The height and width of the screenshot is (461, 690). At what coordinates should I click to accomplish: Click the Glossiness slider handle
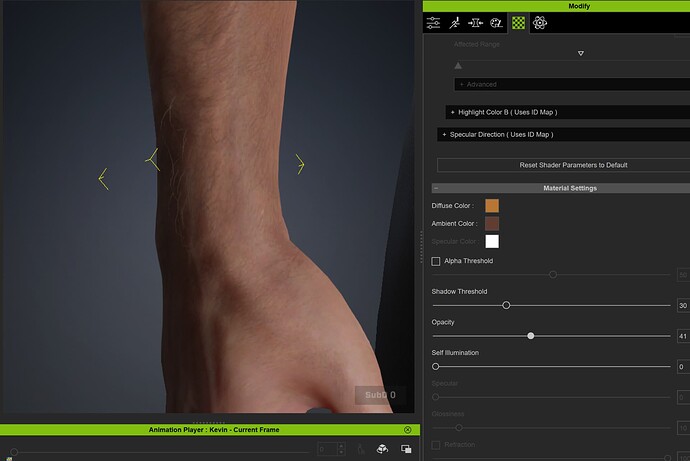[x=459, y=428]
